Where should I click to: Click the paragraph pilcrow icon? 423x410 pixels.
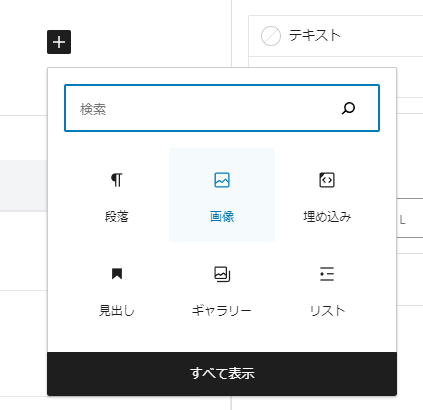click(117, 180)
